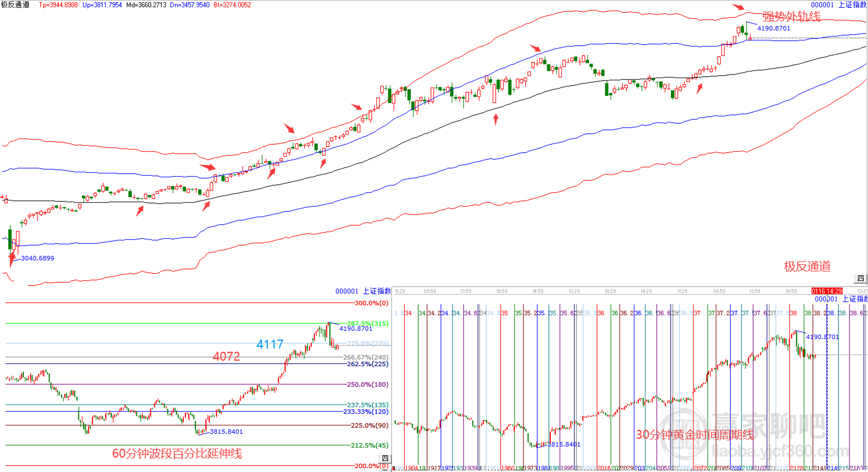
Task: Click the 237.5%(135) extension level label
Action: (367, 405)
